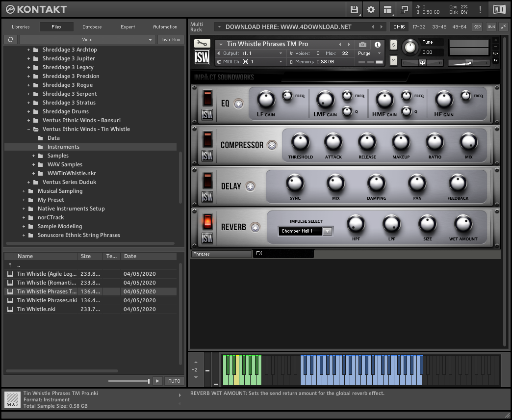
Task: Click the ISW logo on EQ module
Action: click(x=207, y=115)
